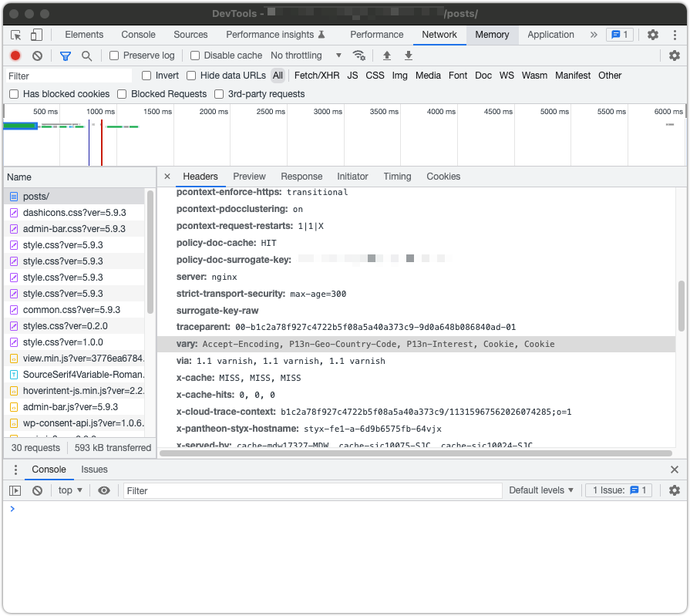Image resolution: width=690 pixels, height=616 pixels.
Task: Import a HAR file using the upload icon
Action: coord(387,55)
